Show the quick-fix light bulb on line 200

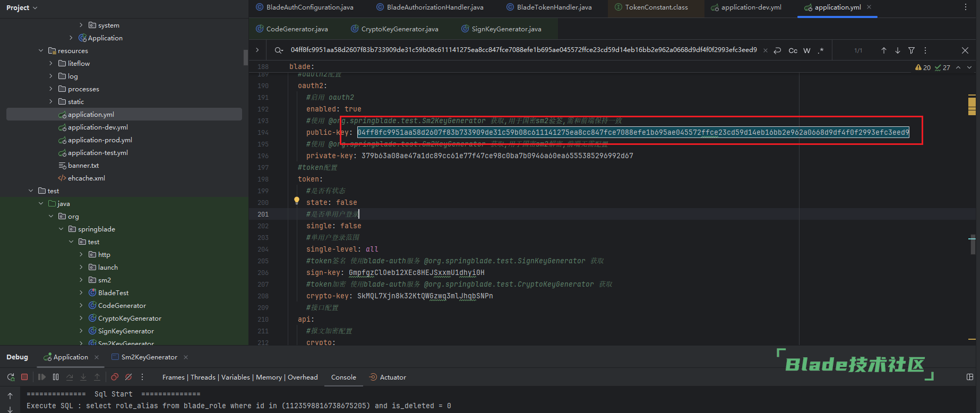(x=297, y=201)
